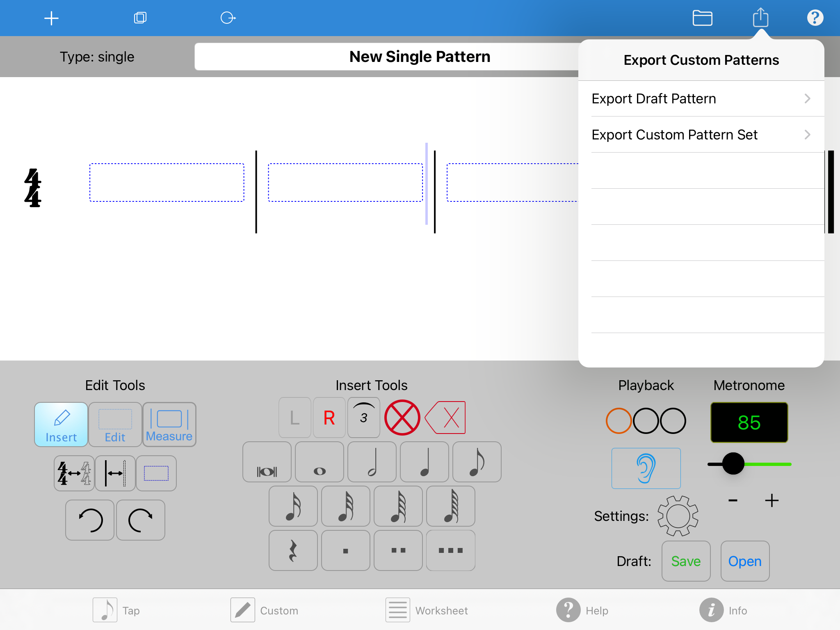Select the R sticking insert tool
The width and height of the screenshot is (840, 630).
pyautogui.click(x=329, y=417)
